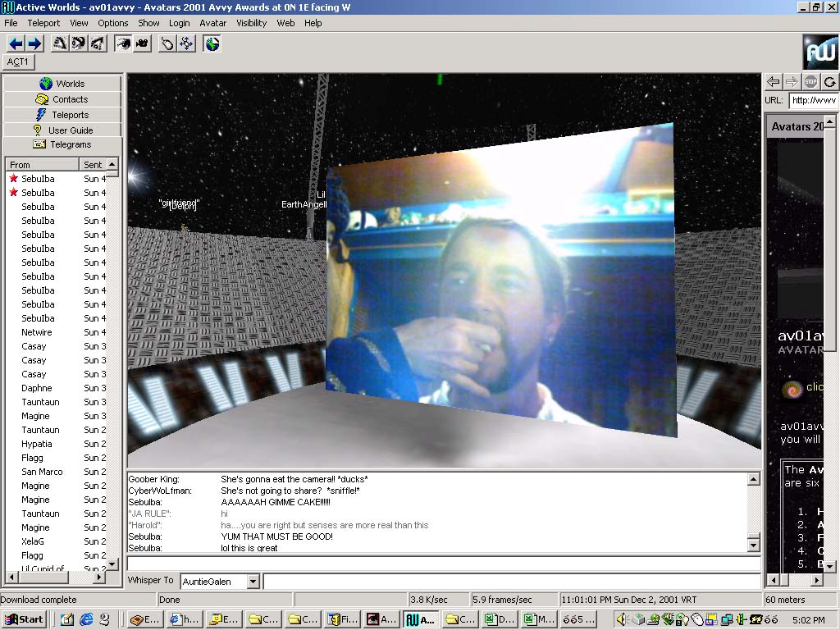
Task: Open the Whisper To dropdown
Action: (x=253, y=582)
